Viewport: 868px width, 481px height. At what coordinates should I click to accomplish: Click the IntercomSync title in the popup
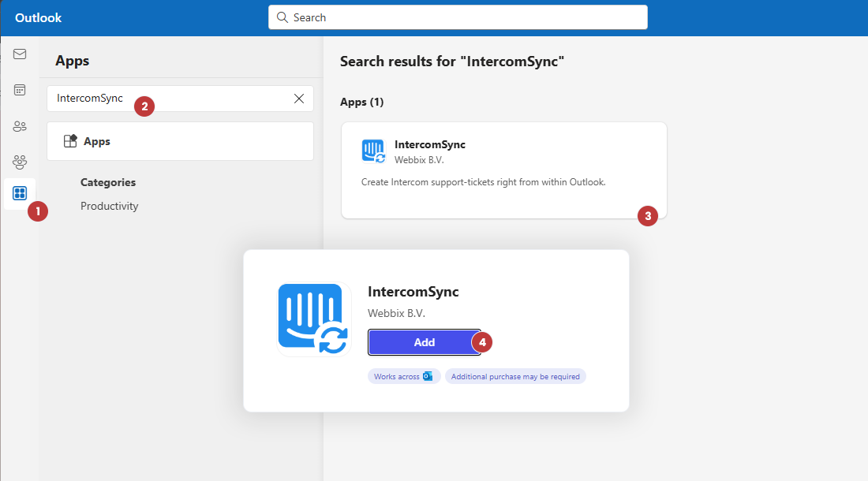413,292
